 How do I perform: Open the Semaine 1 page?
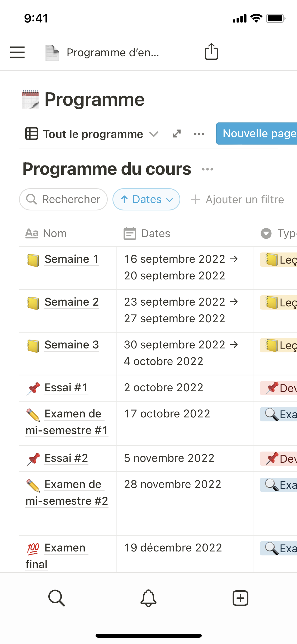71,259
